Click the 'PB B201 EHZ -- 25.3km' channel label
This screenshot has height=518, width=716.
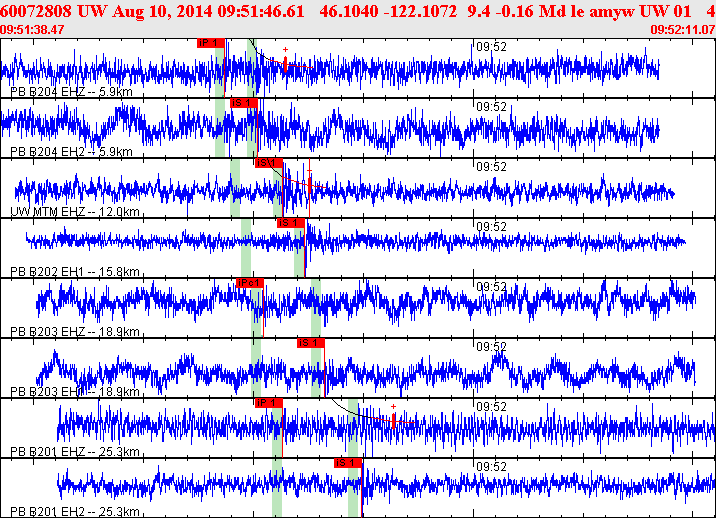pos(75,452)
